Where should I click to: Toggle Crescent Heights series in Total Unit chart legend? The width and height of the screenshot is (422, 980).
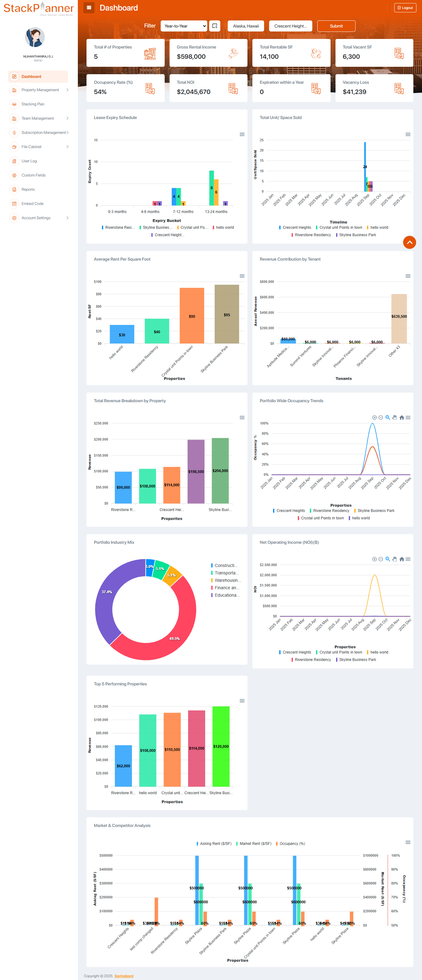(296, 228)
